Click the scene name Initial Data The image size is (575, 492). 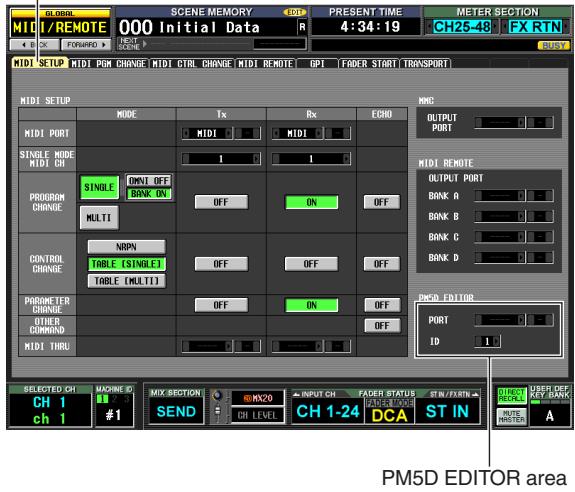209,27
